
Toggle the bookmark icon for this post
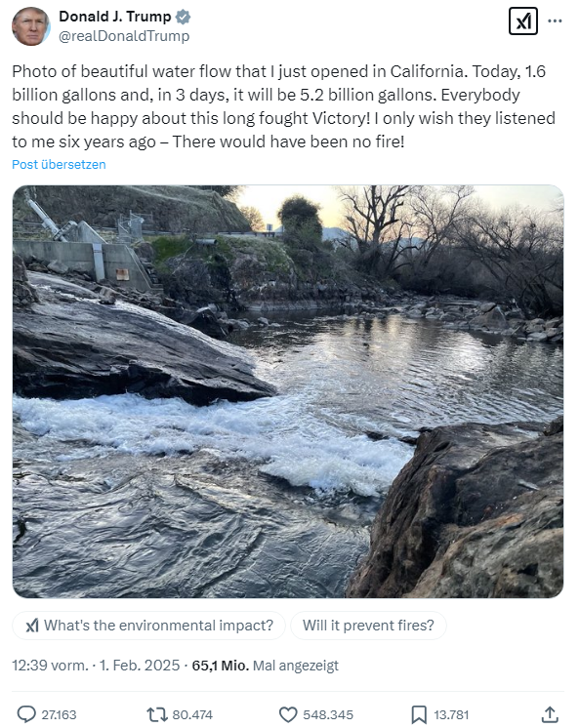pyautogui.click(x=419, y=714)
